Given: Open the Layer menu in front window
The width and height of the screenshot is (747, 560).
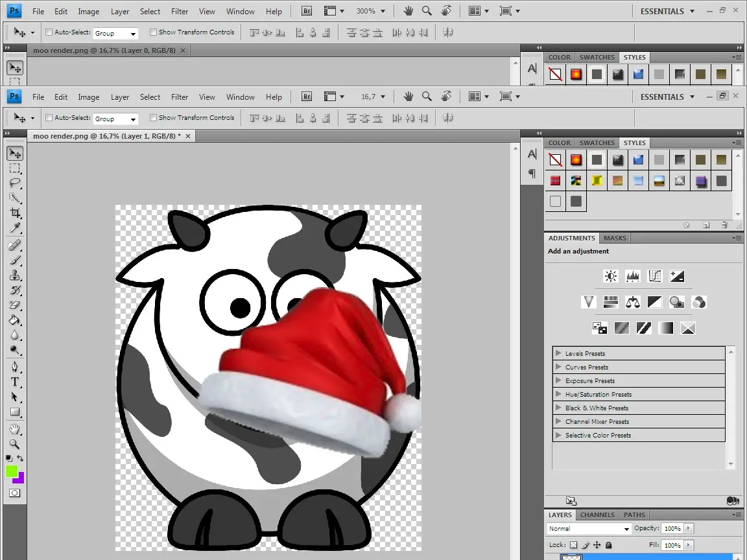Looking at the screenshot, I should point(119,97).
